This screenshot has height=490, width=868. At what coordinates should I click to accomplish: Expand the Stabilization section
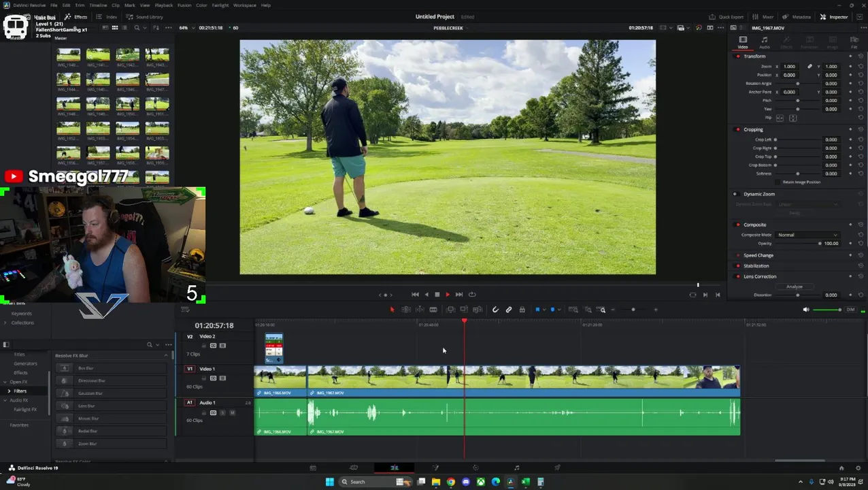click(x=756, y=266)
